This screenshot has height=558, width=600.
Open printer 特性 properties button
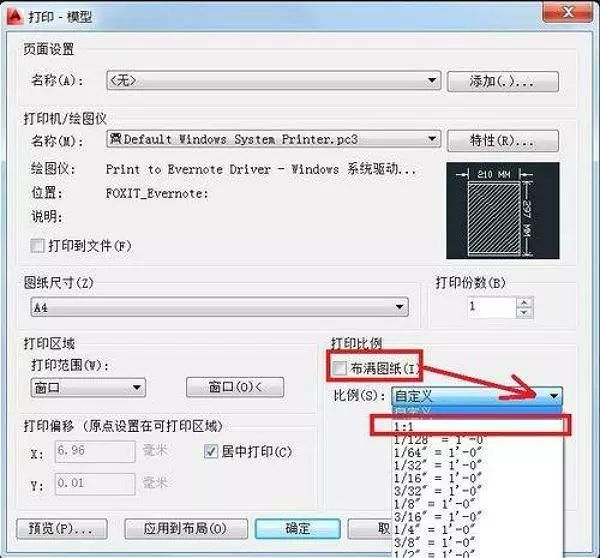[502, 140]
